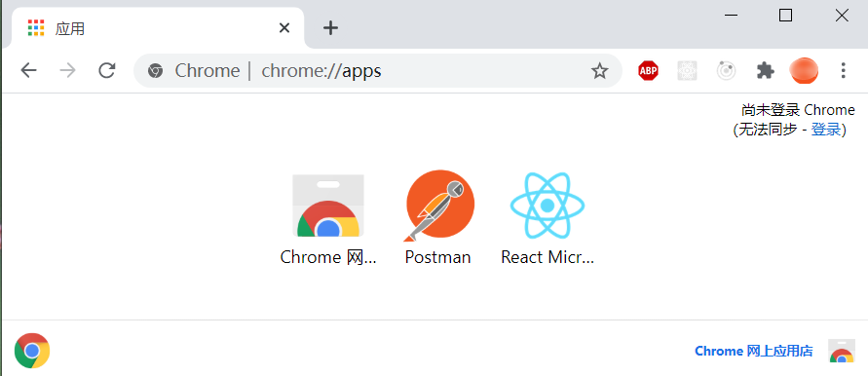Open the Chrome three-dot menu

(843, 71)
